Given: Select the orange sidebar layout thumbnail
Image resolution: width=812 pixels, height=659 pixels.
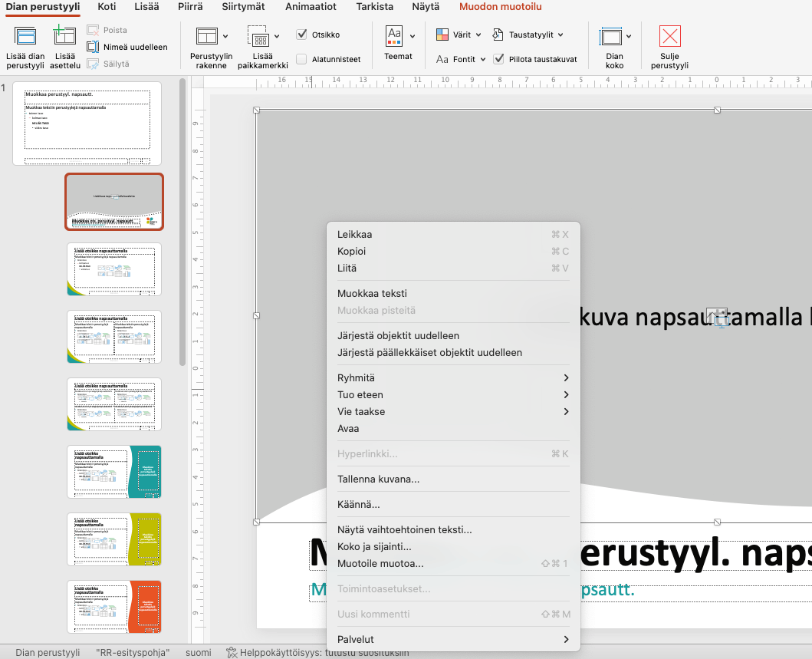Looking at the screenshot, I should (114, 607).
